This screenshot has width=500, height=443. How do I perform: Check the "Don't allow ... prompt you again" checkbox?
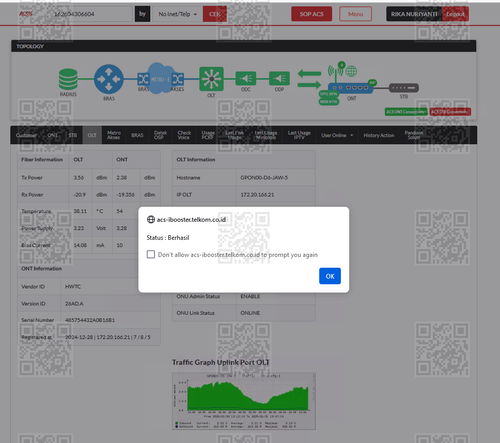coord(151,255)
